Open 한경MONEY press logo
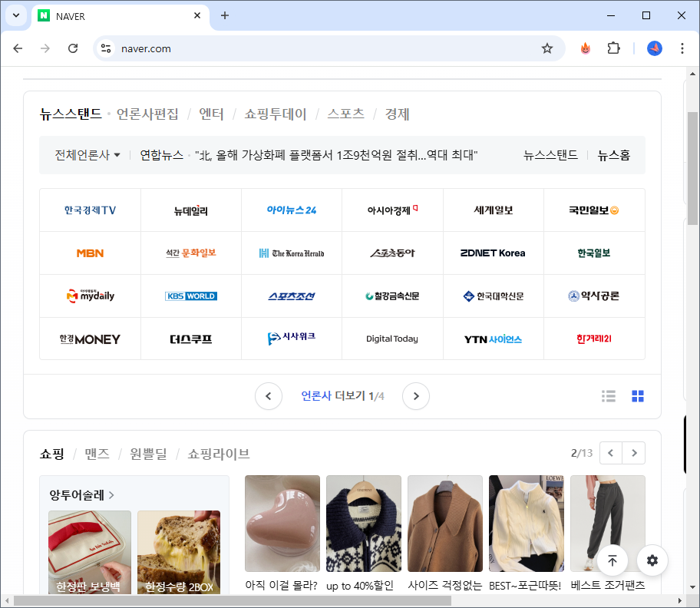 [90, 339]
